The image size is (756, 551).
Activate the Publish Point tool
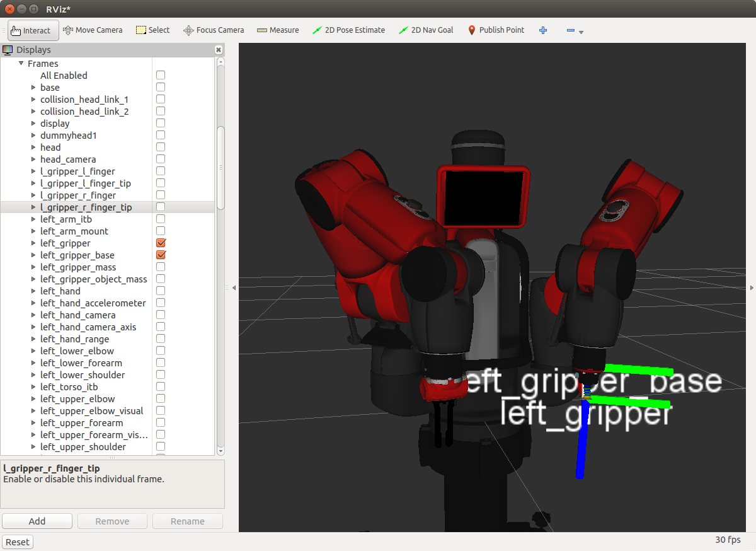point(496,30)
